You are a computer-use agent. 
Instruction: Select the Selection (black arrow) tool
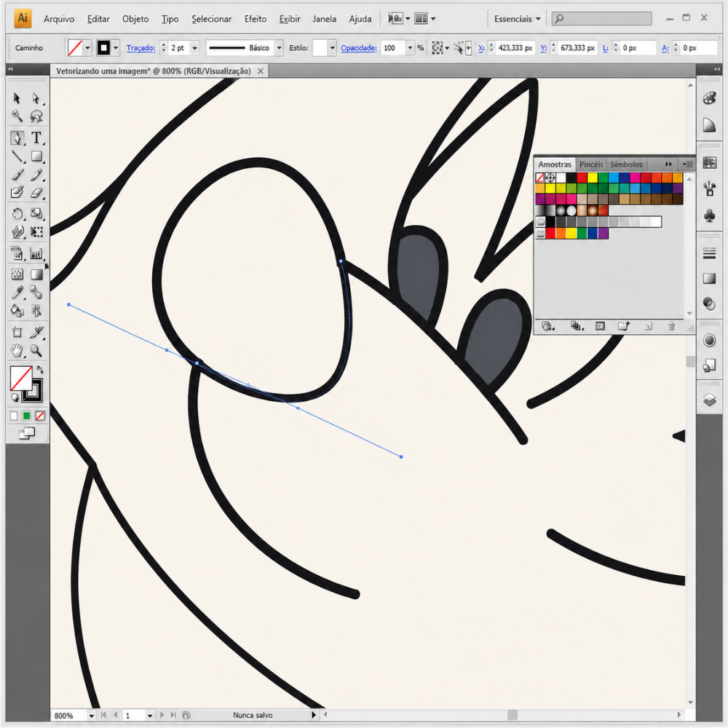click(x=17, y=98)
